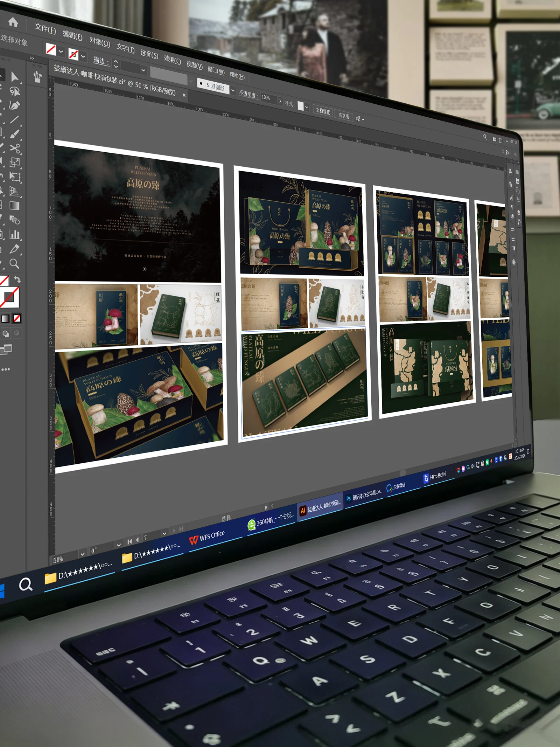Select the Curvature pen tool
Viewport: 560px width, 747px height.
[x=15, y=105]
